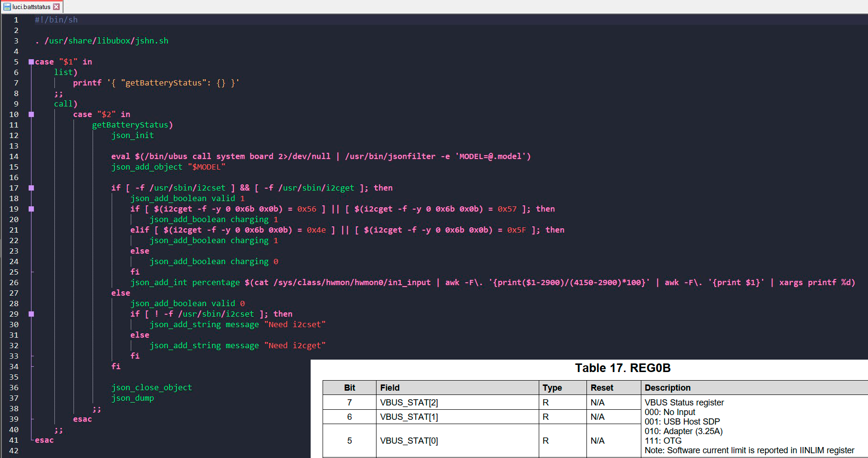The height and width of the screenshot is (458, 868).
Task: Collapse the case "$2" fold marker on line 10
Action: pos(31,114)
